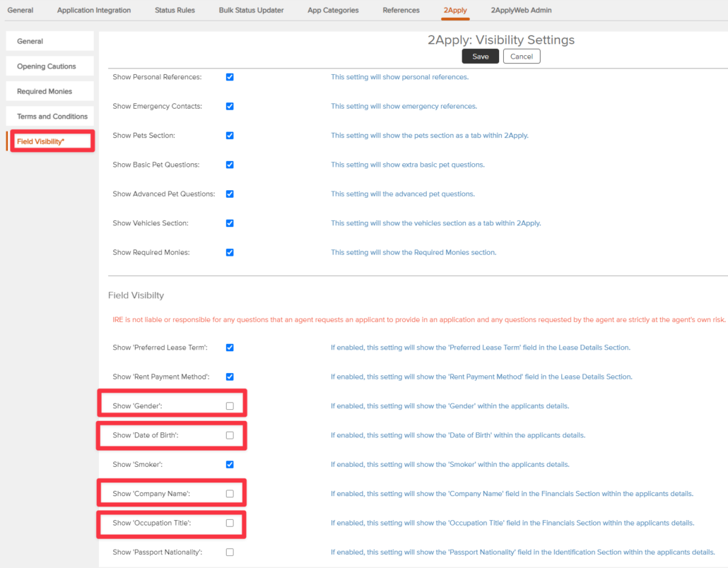This screenshot has width=728, height=568.
Task: Click the 'Preferred Lease Term' field description
Action: point(481,348)
